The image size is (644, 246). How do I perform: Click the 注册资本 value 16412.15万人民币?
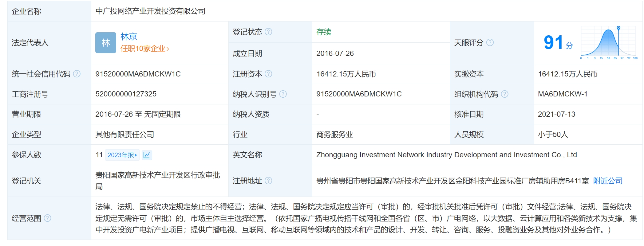(x=346, y=74)
